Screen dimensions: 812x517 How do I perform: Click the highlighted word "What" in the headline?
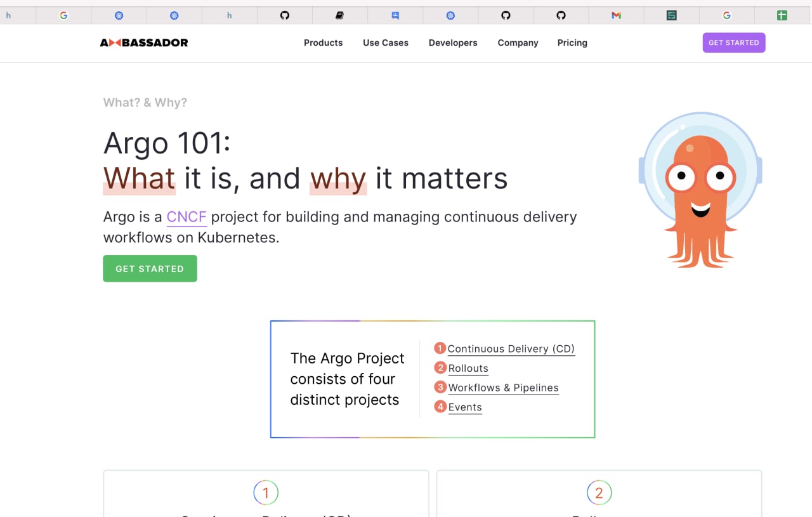tap(139, 178)
